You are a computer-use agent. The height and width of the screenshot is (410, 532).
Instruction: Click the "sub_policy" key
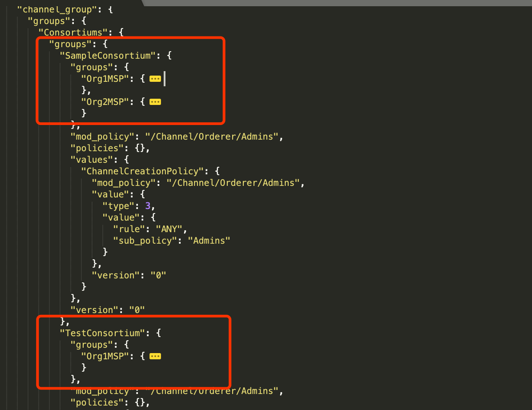tap(145, 241)
